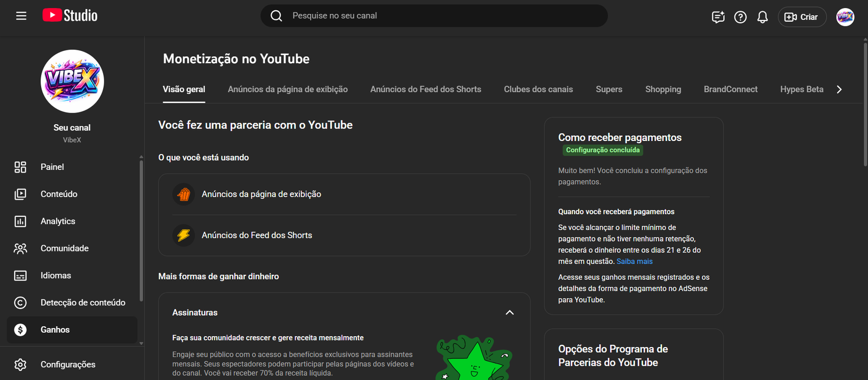Click the YouTube Studio logo
The height and width of the screenshot is (380, 868).
point(70,16)
